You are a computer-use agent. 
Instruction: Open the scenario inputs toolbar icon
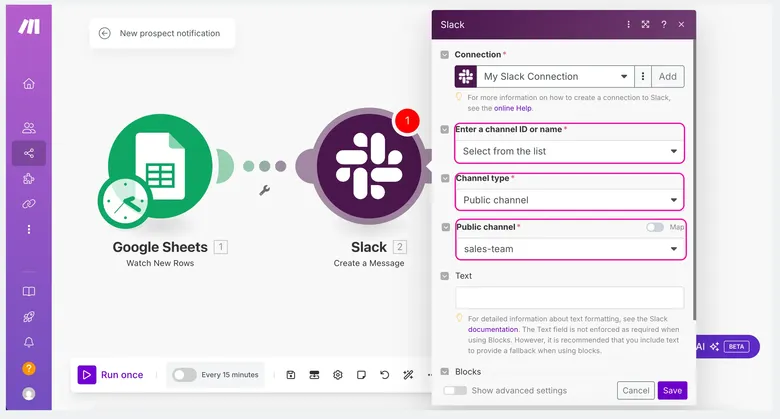314,375
